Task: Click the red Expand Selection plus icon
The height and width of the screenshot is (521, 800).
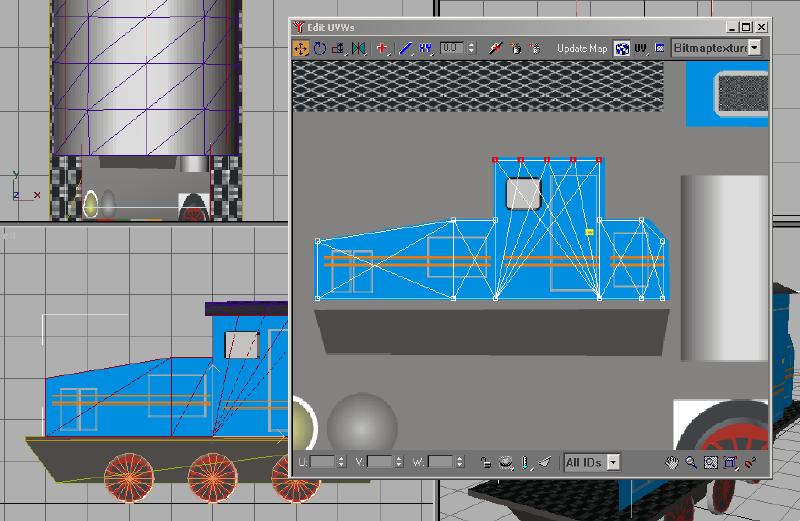Action: (x=382, y=48)
